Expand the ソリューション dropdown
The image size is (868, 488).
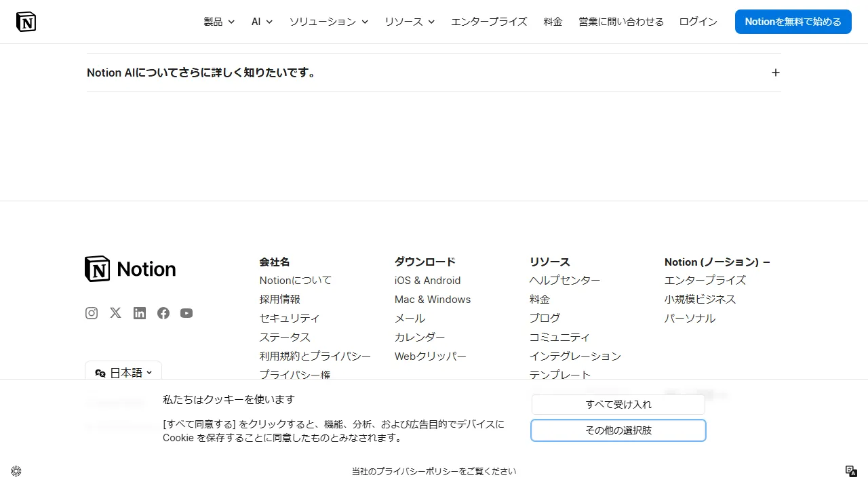[328, 21]
